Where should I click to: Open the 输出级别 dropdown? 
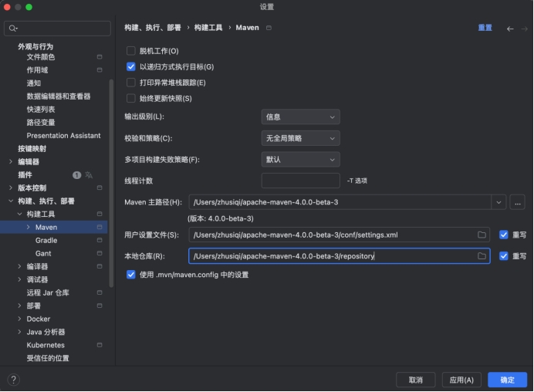300,117
